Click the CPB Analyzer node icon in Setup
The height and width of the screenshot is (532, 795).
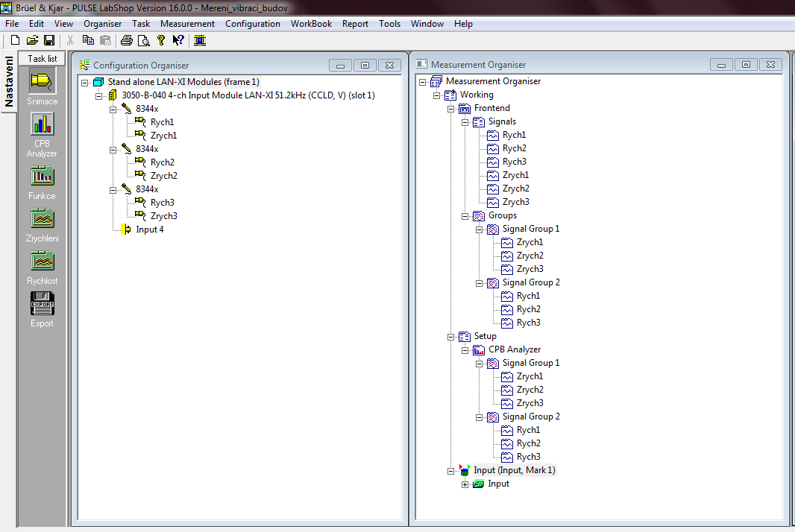pos(479,349)
